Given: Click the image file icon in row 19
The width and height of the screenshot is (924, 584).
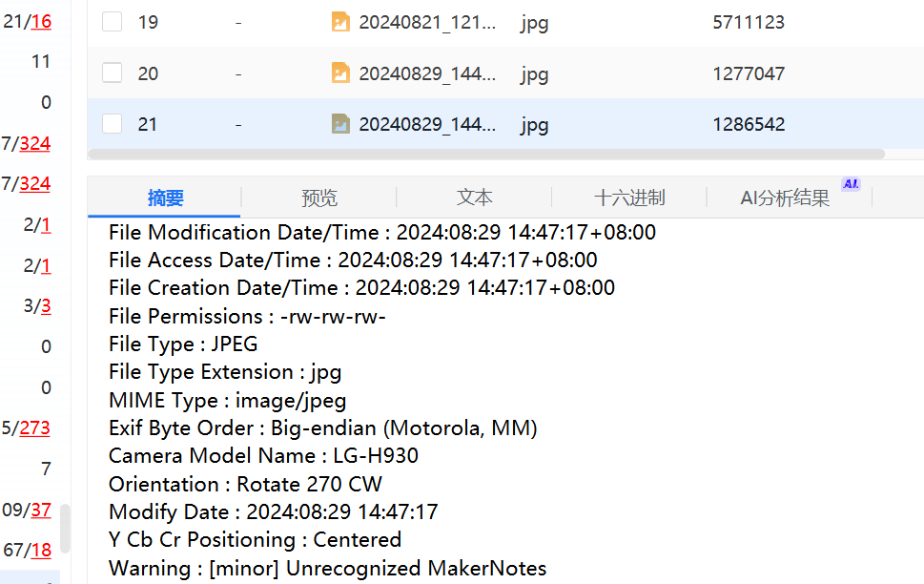Looking at the screenshot, I should click(340, 22).
